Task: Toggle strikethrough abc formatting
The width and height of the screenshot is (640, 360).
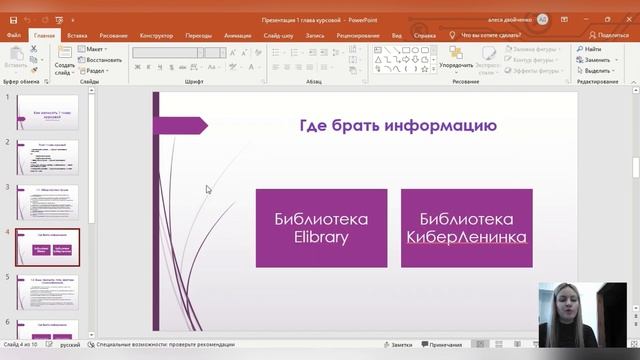Action: tap(182, 67)
